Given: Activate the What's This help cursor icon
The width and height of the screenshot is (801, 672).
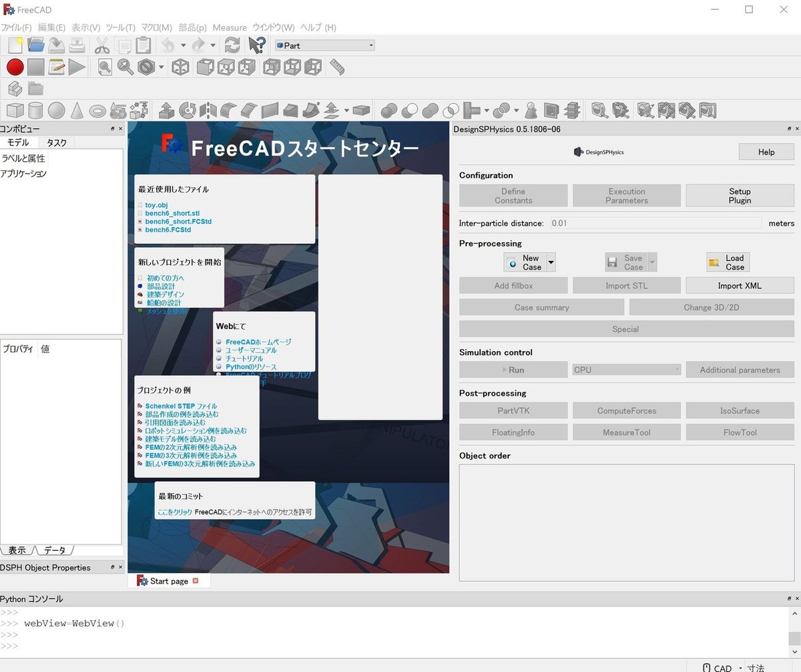Looking at the screenshot, I should tap(257, 45).
